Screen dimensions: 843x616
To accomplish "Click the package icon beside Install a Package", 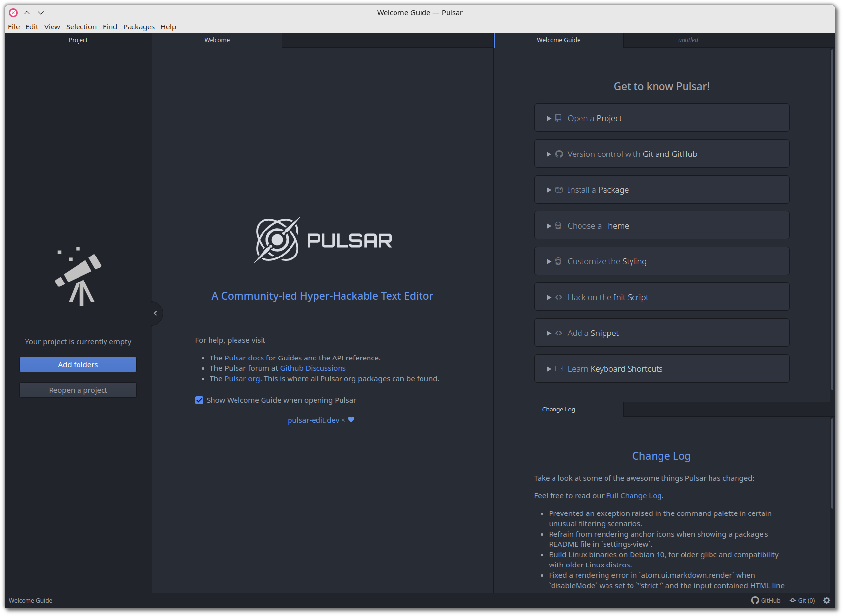I will tap(559, 190).
